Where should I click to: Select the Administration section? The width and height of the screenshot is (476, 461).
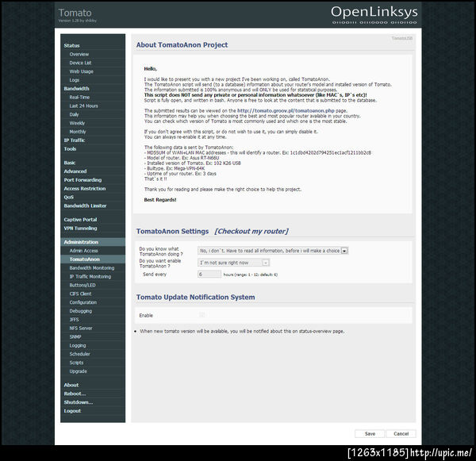(x=93, y=242)
